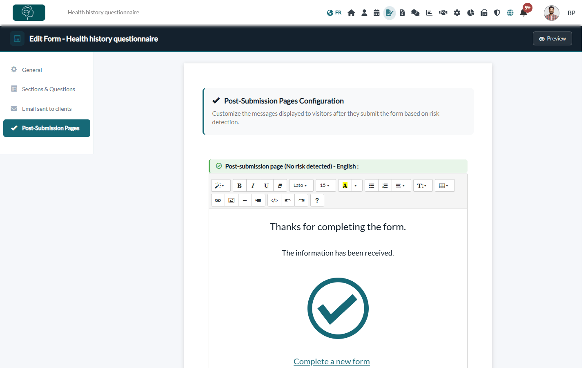This screenshot has width=588, height=368.
Task: Open notifications bell with 9+ badge
Action: pos(524,12)
